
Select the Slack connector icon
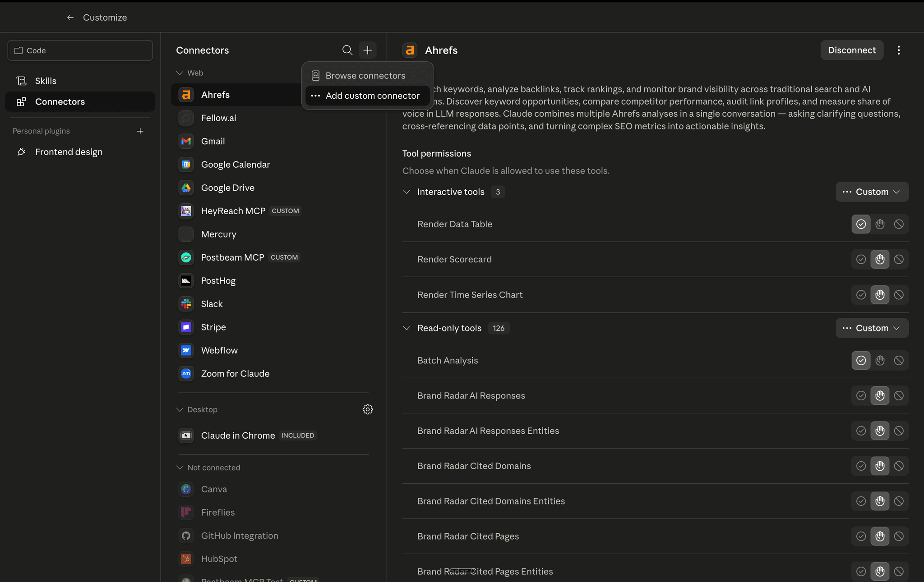186,304
